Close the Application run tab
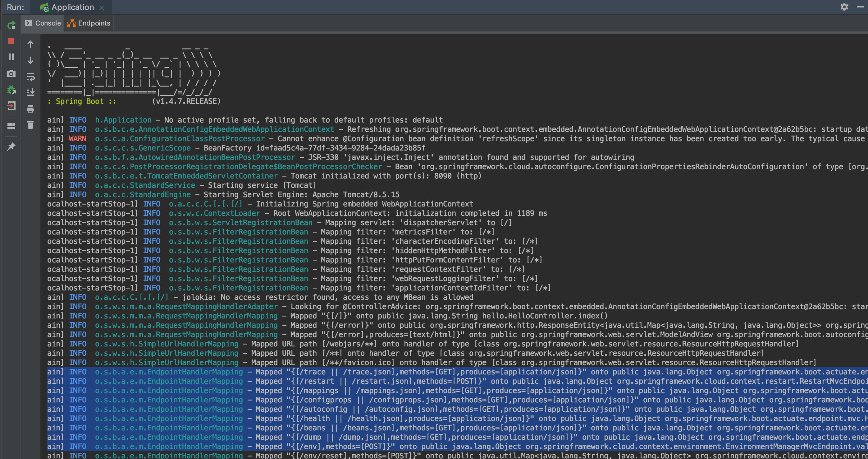Viewport: 868px width, 459px height. [101, 7]
